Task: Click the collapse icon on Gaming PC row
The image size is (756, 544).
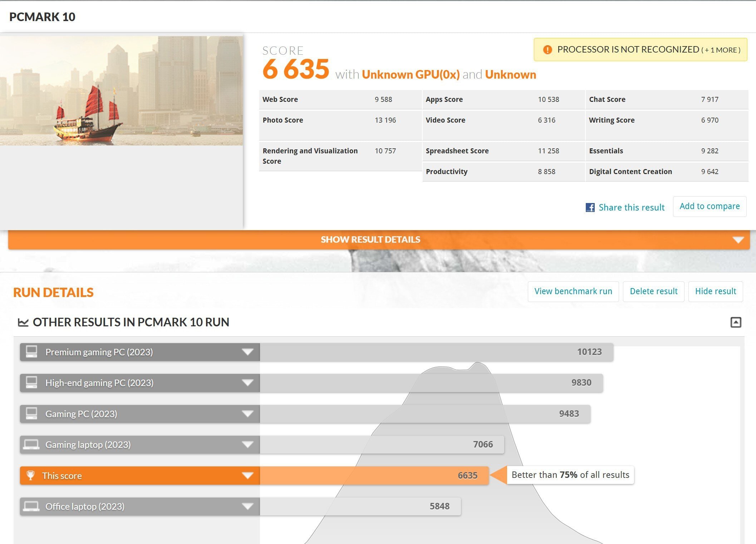Action: point(248,413)
